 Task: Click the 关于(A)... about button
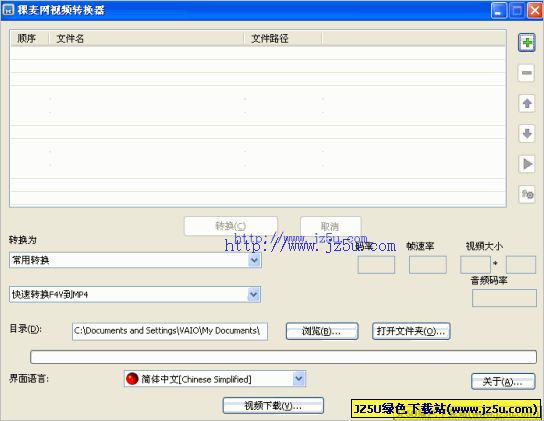click(x=503, y=382)
